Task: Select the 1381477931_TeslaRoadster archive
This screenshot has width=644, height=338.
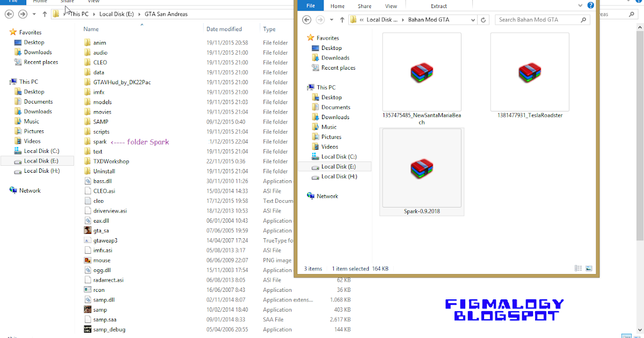Action: (x=530, y=76)
